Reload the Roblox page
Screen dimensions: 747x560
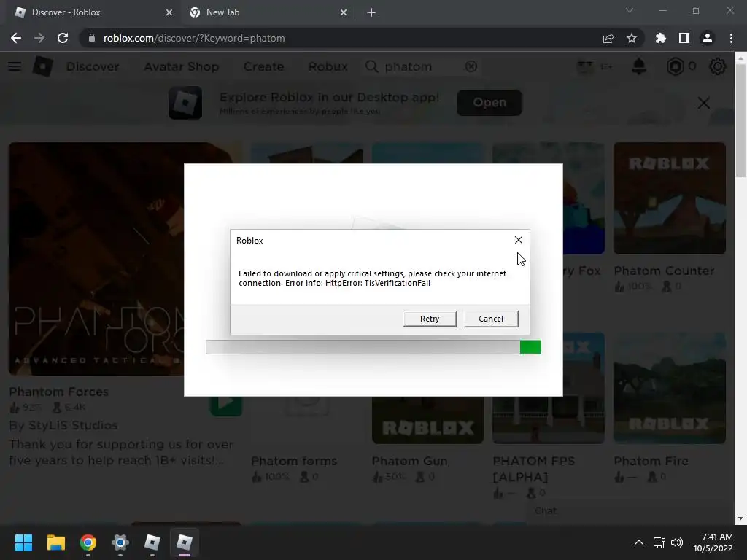pos(63,38)
